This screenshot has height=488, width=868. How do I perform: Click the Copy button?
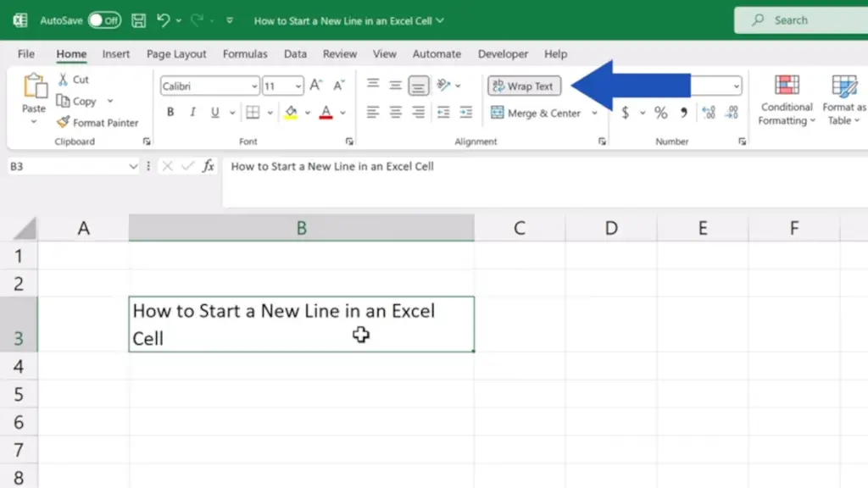coord(77,102)
